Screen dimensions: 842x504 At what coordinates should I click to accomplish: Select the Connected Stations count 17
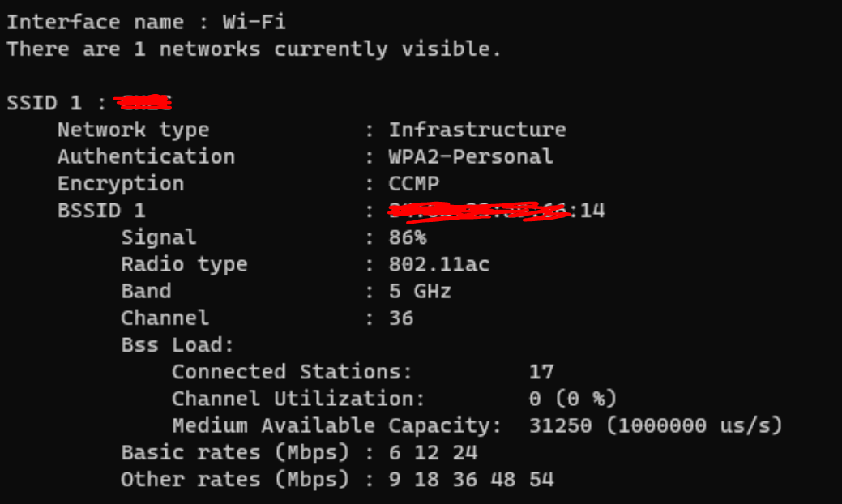pos(541,371)
